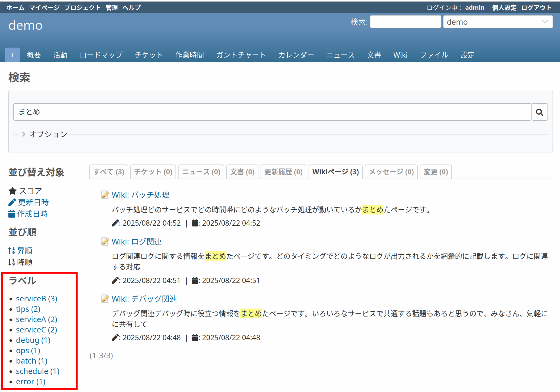
Task: Switch to the すべて (3) results tab
Action: (x=108, y=172)
